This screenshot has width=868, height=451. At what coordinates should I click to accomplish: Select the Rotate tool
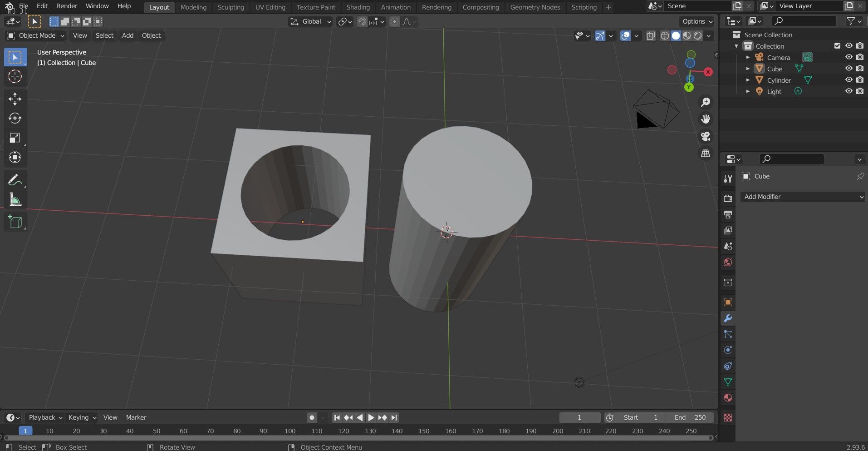[15, 118]
